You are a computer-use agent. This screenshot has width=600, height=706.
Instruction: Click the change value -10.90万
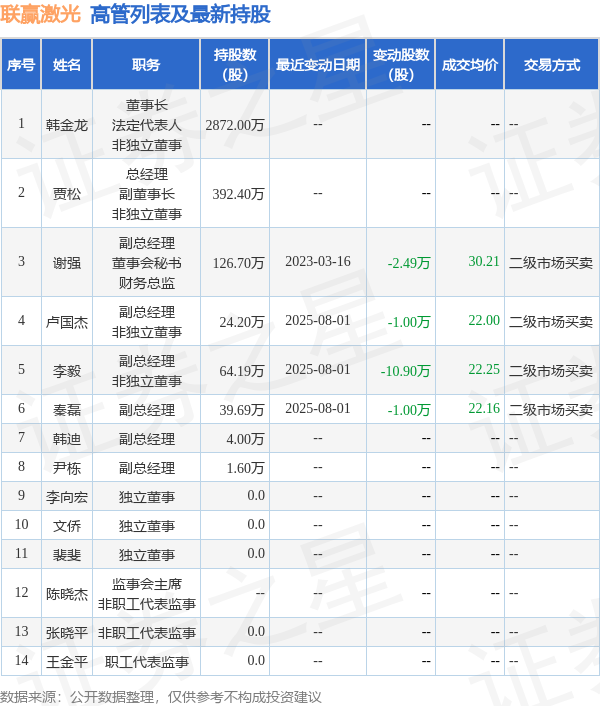[x=406, y=371]
